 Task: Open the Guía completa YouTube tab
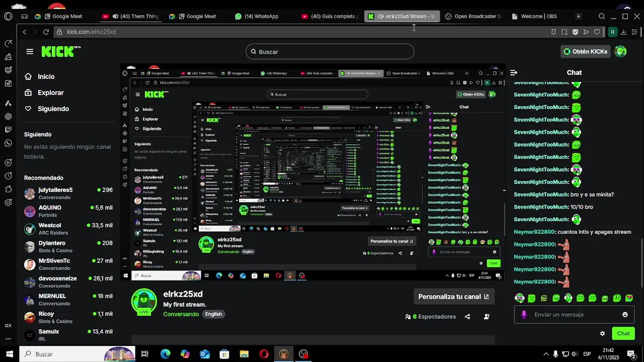(x=330, y=16)
